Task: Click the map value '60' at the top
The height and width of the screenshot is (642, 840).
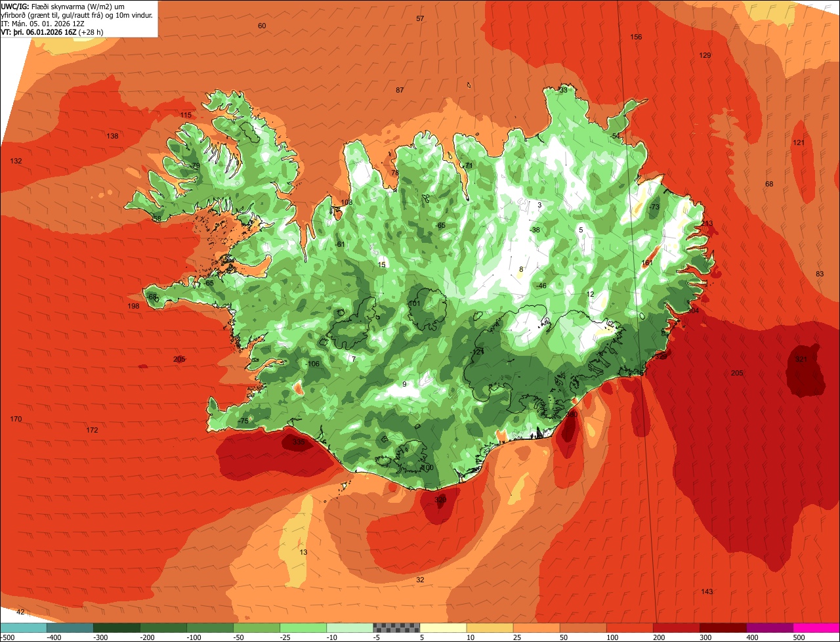Action: pyautogui.click(x=262, y=26)
